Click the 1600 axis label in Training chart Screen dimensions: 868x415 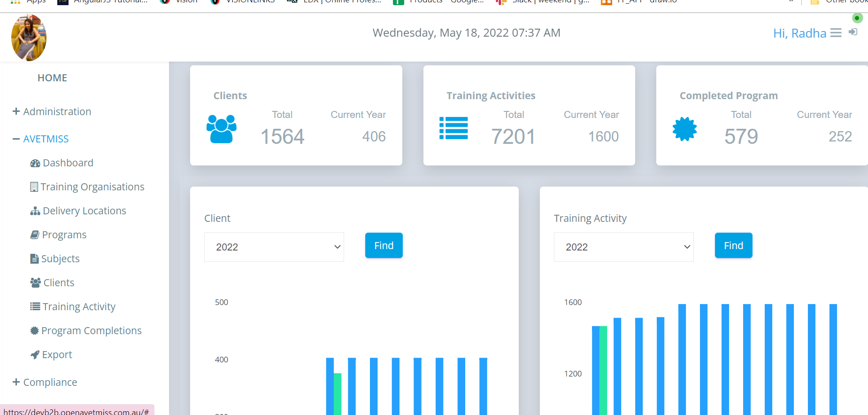coord(573,302)
